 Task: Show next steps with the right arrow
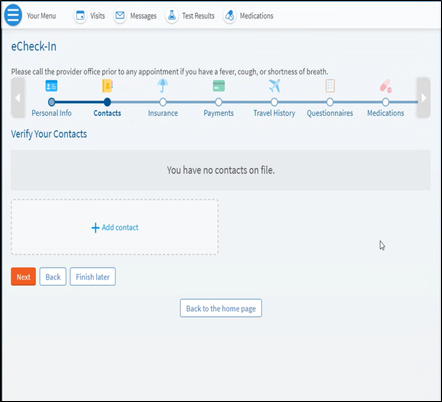pos(424,98)
